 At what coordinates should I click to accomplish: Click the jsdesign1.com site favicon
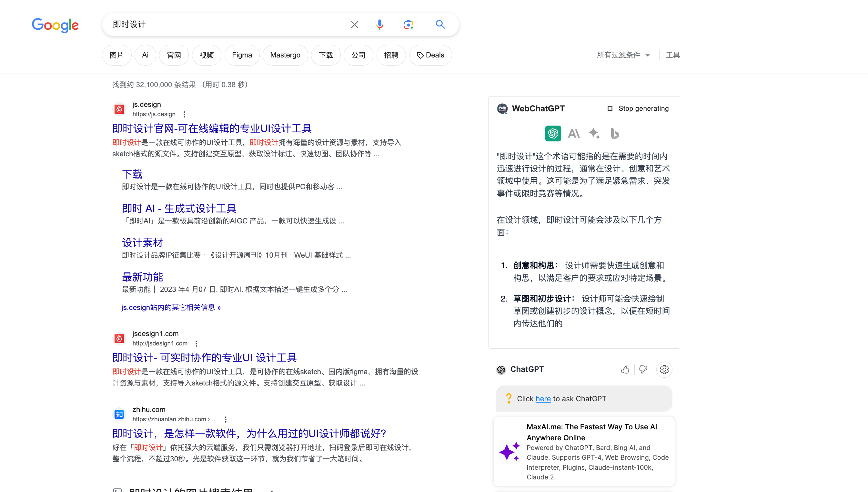pos(119,338)
